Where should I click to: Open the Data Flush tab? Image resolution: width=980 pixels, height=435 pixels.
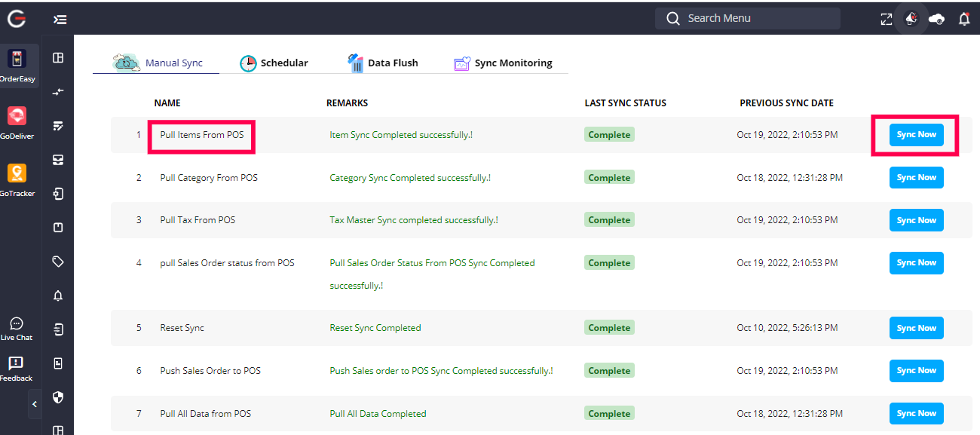383,63
